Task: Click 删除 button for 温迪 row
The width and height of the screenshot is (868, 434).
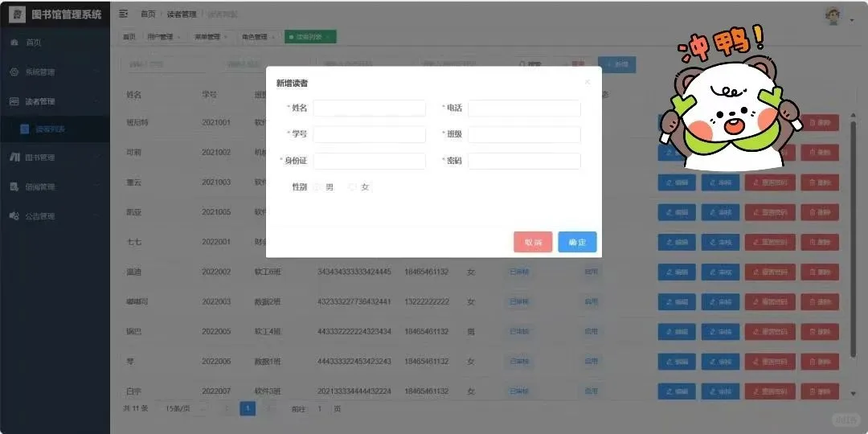Action: [x=820, y=272]
